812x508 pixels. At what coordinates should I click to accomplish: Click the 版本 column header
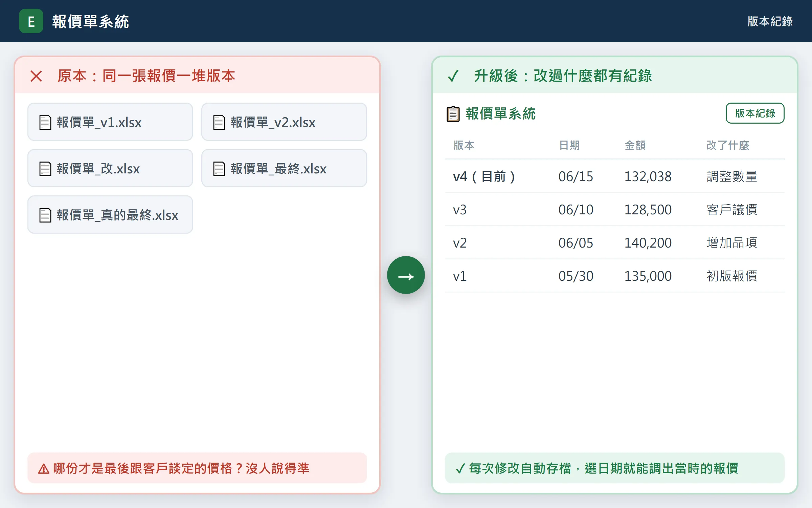pos(464,145)
